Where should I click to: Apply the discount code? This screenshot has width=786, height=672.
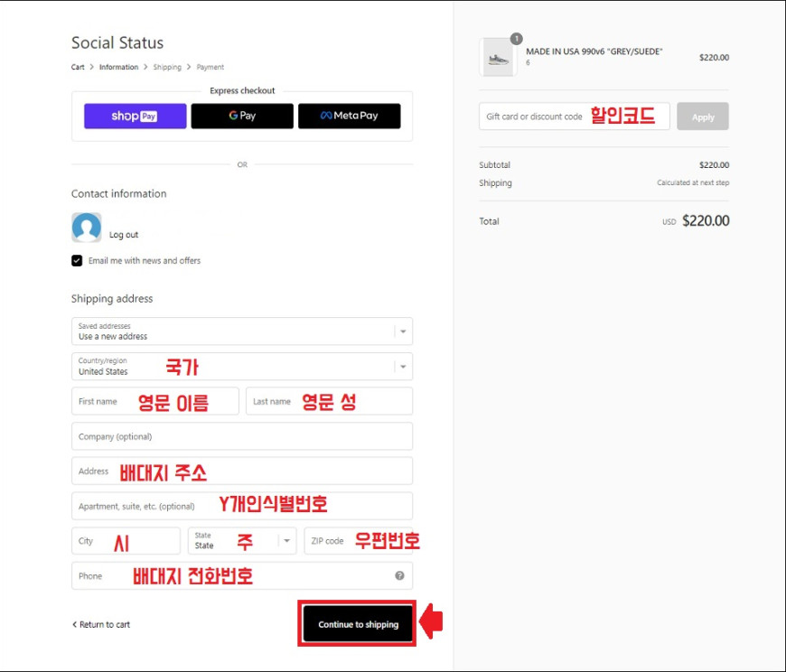(703, 117)
